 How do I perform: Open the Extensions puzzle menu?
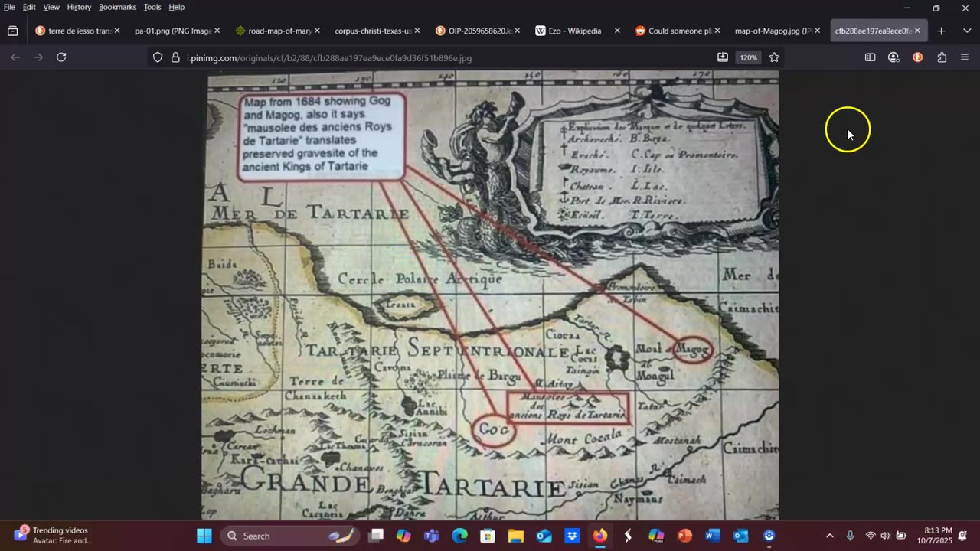coord(942,57)
